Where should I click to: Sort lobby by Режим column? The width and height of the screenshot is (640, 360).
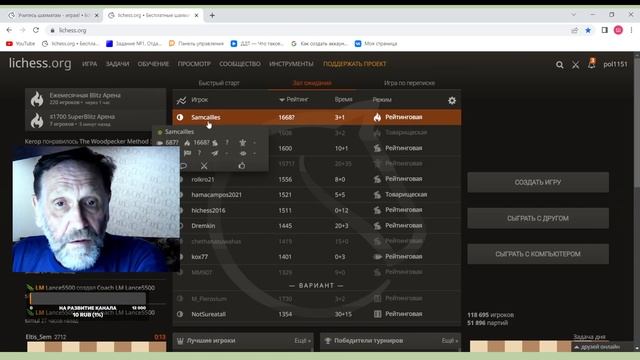tap(382, 100)
